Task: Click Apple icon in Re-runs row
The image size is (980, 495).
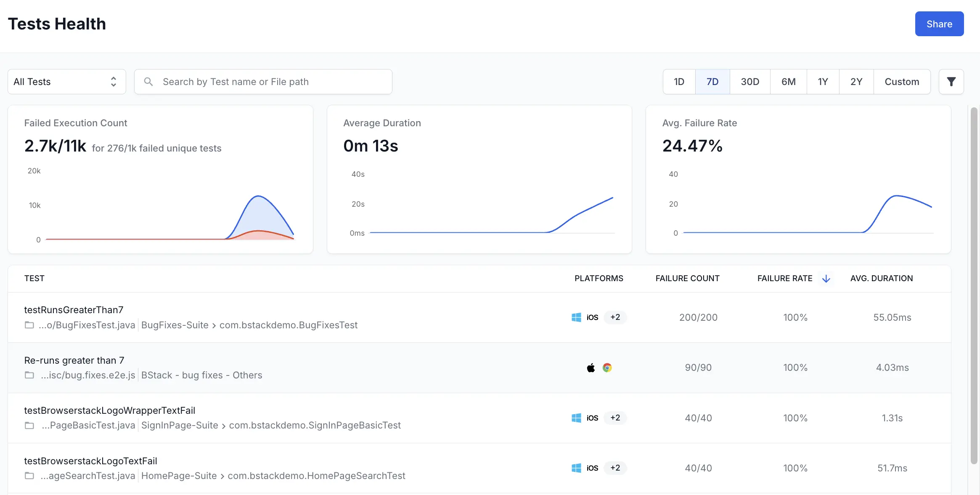Action: pos(591,368)
